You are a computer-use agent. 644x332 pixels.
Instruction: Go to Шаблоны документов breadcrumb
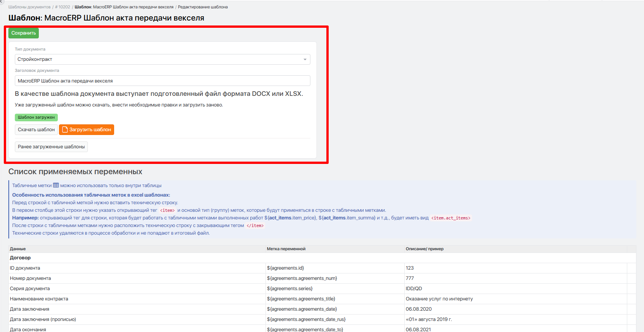click(x=29, y=7)
